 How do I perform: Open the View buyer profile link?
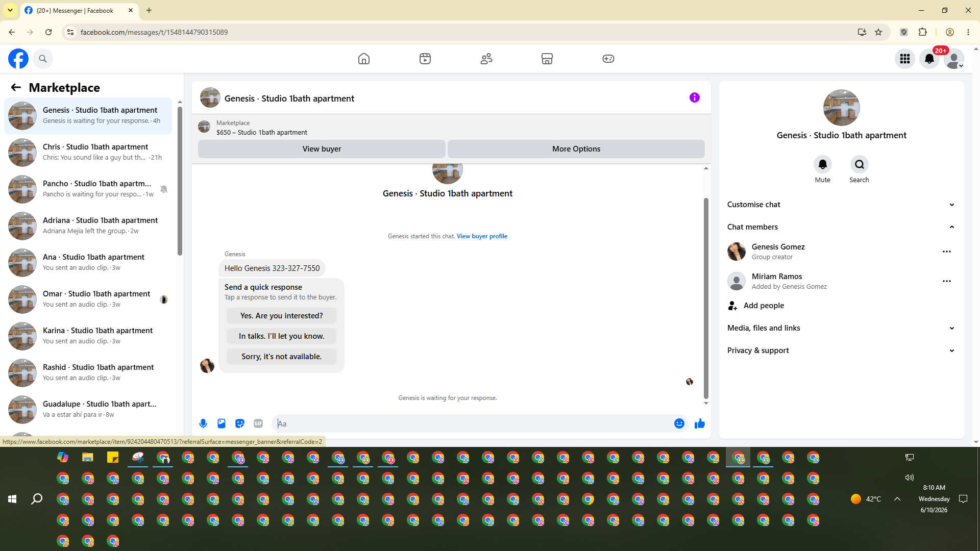[x=482, y=236]
